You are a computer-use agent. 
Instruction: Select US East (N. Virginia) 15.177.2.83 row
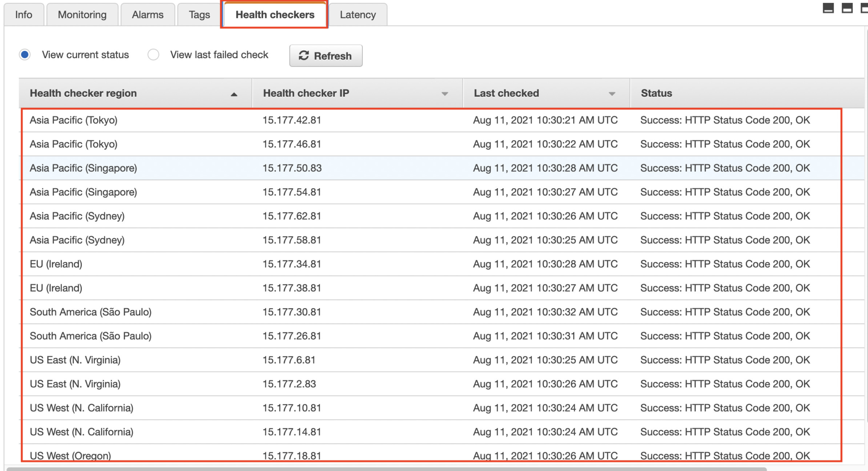(289, 384)
